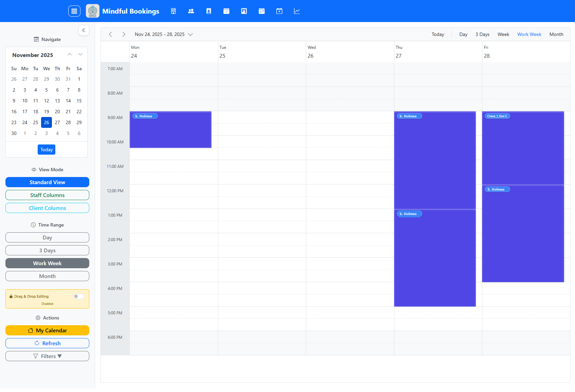This screenshot has width=575, height=392.
Task: Open the people group icon in the navbar
Action: pos(191,11)
